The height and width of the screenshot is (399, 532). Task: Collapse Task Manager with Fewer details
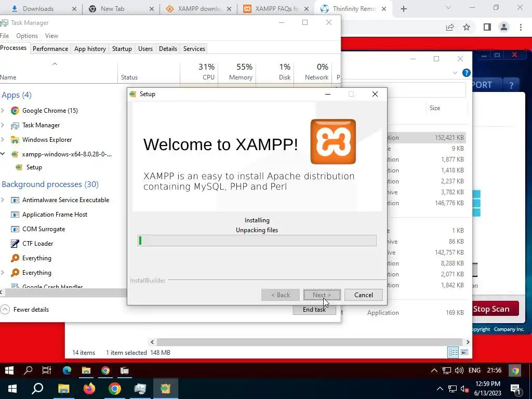25,310
